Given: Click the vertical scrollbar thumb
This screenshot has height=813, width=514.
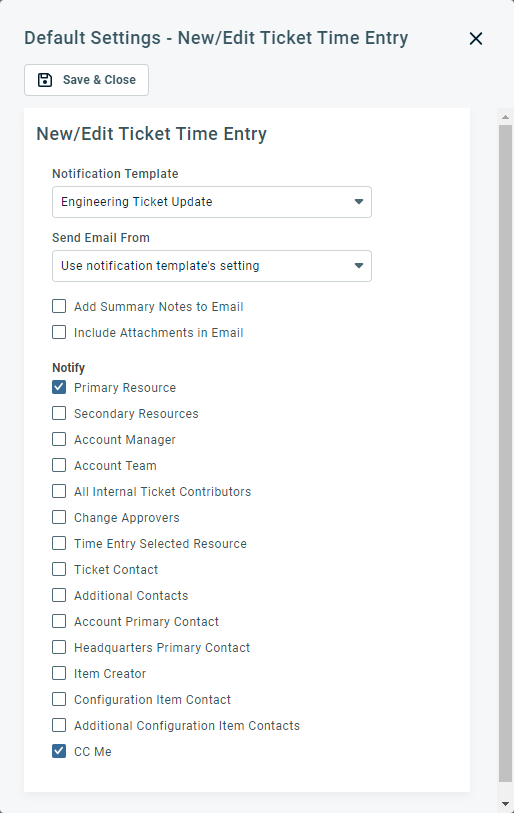Looking at the screenshot, I should tap(505, 453).
